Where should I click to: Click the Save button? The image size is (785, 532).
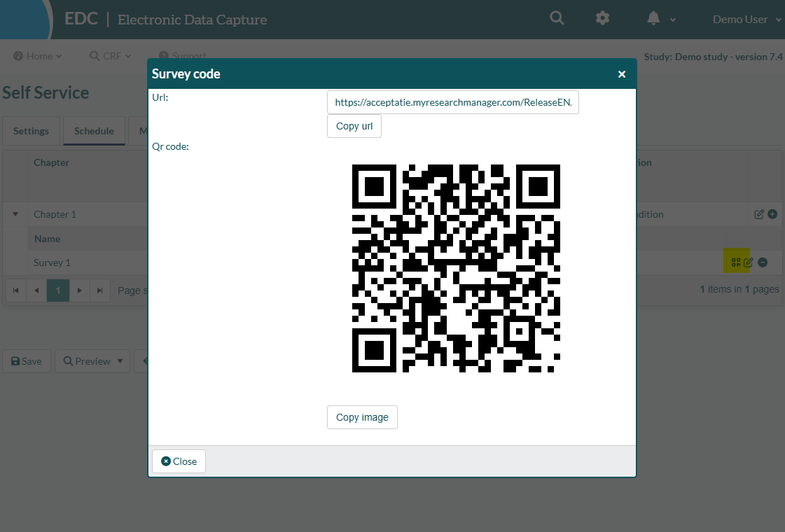point(27,361)
